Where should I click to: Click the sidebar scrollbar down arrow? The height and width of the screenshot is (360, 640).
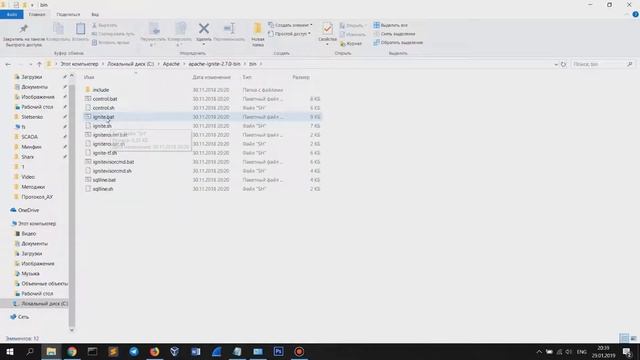[72, 330]
